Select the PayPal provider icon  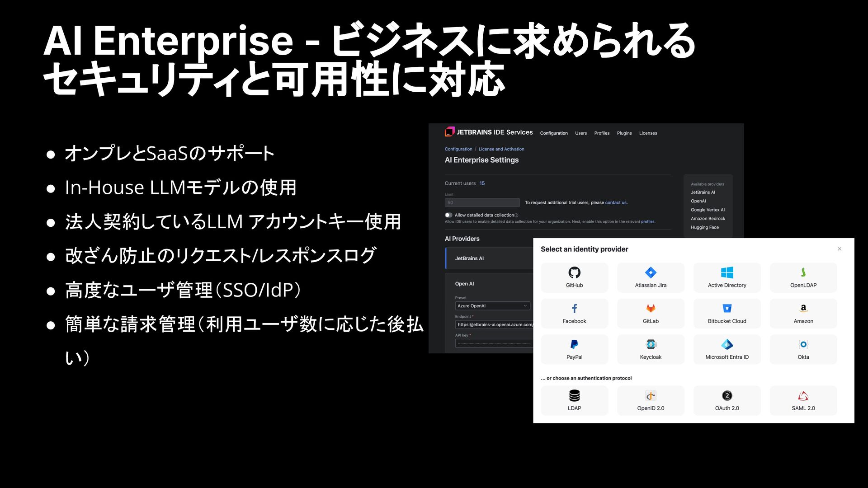[574, 344]
